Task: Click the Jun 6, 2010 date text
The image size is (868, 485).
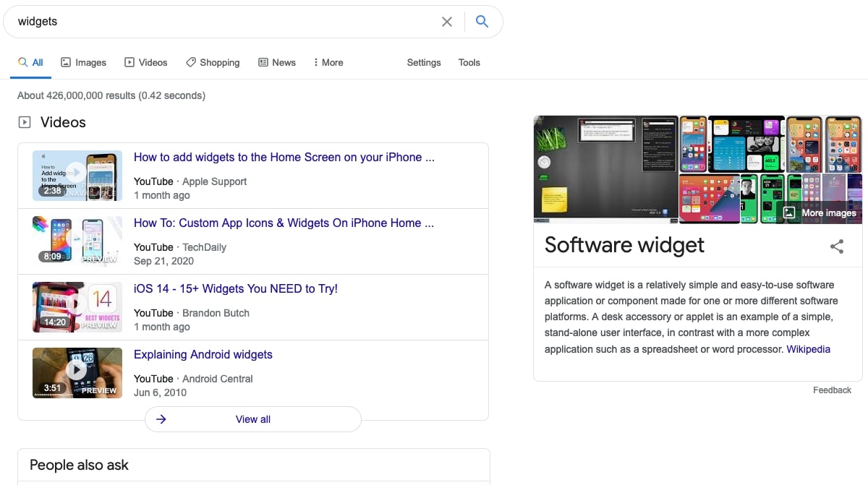Action: [x=160, y=392]
